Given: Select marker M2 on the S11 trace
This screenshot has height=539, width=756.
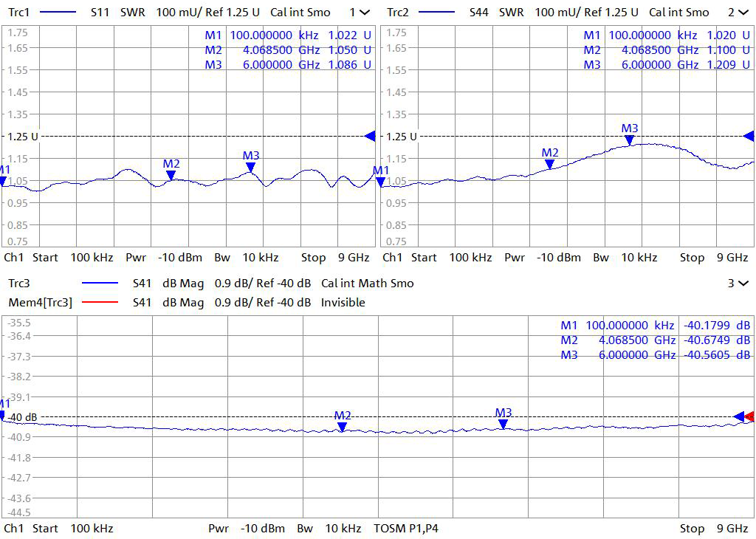Looking at the screenshot, I should (171, 175).
